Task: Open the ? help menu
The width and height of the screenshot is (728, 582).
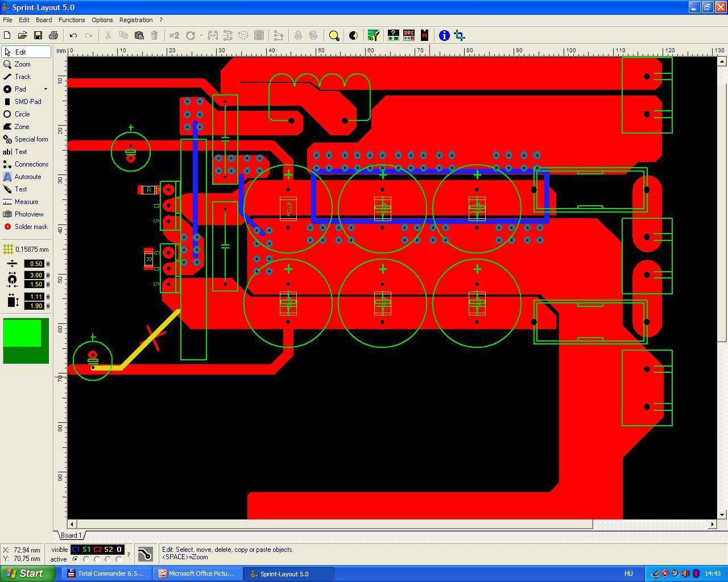Action: pyautogui.click(x=161, y=20)
